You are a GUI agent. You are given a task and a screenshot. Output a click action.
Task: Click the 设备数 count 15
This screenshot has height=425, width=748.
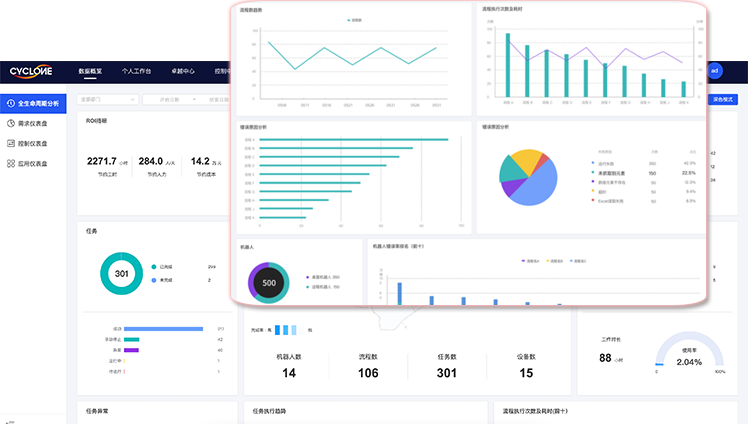click(526, 373)
